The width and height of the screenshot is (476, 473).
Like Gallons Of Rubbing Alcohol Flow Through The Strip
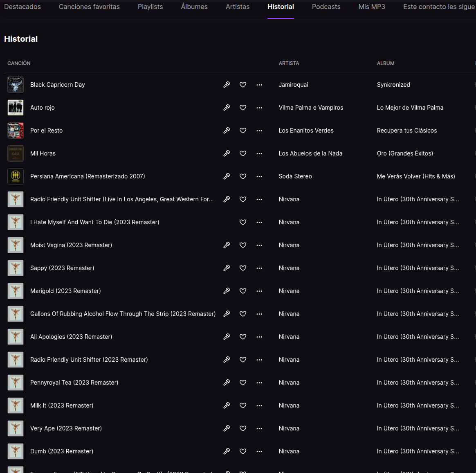tap(243, 314)
